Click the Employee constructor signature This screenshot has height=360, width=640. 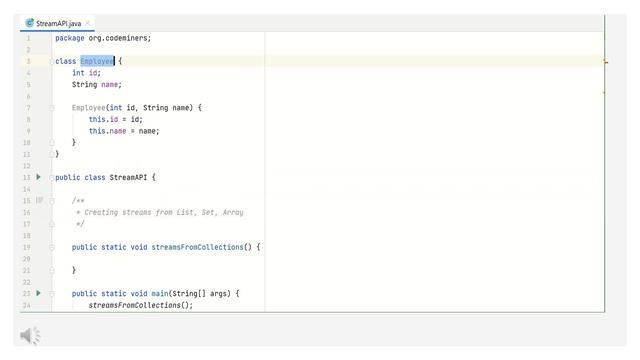tap(137, 108)
